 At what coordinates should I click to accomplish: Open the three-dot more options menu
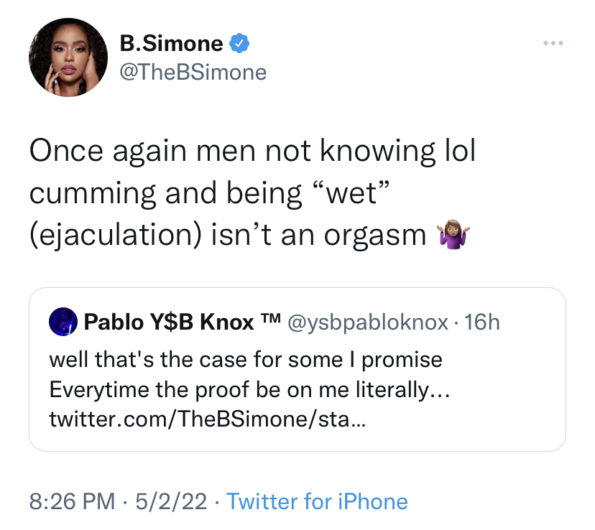pos(553,43)
